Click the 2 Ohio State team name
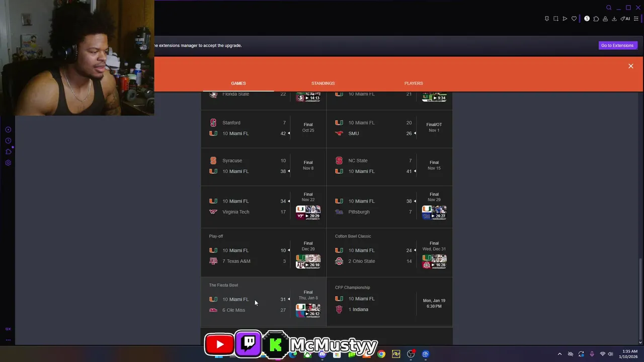The height and width of the screenshot is (362, 644). [362, 261]
